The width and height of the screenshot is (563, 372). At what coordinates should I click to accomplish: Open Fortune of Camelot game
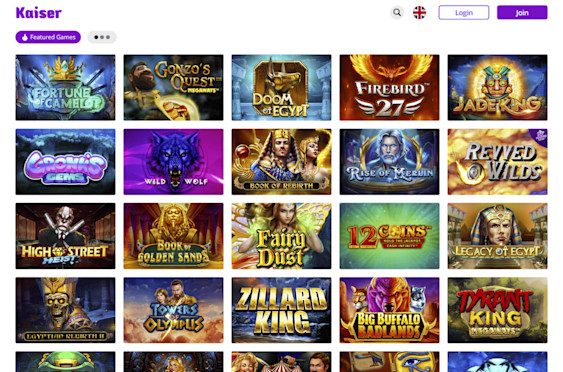65,87
